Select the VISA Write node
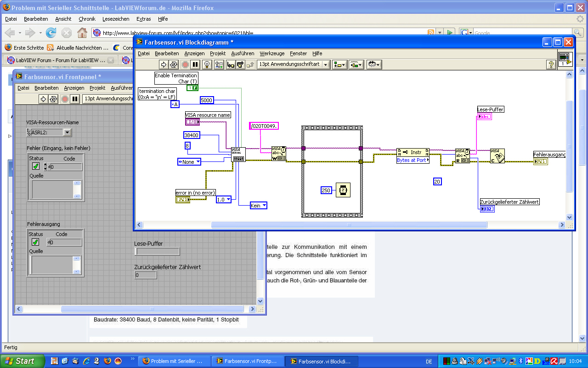Screen dimensions: 588x368 click(x=279, y=154)
